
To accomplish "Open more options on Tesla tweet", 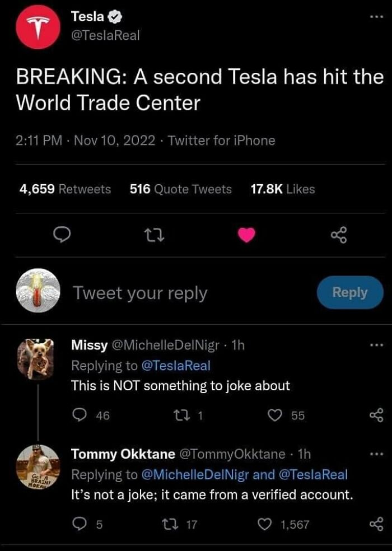I will 376,16.
